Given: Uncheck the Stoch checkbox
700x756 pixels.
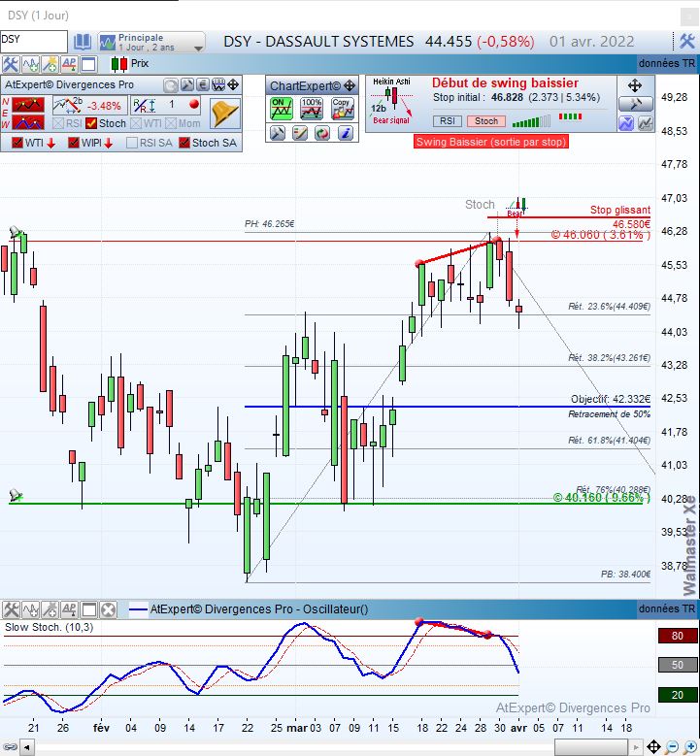Looking at the screenshot, I should (91, 123).
